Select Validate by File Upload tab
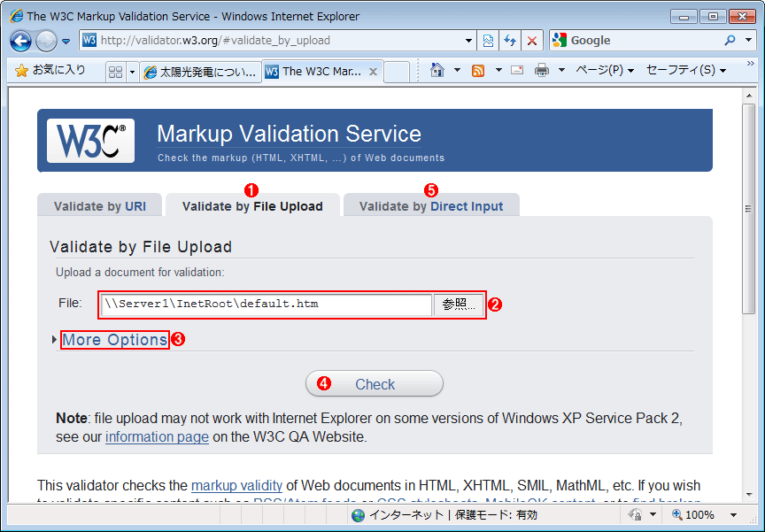The width and height of the screenshot is (765, 532). click(x=252, y=206)
